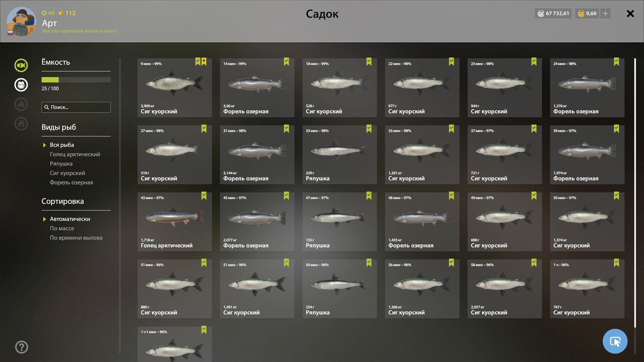Filter by Форель озерная species
Viewport: 644px width, 362px height.
pos(71,182)
